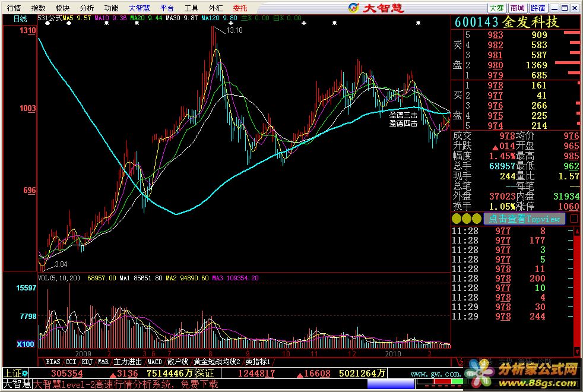Click buy level 1 price 978
Image resolution: width=583 pixels, height=392 pixels.
pyautogui.click(x=495, y=86)
